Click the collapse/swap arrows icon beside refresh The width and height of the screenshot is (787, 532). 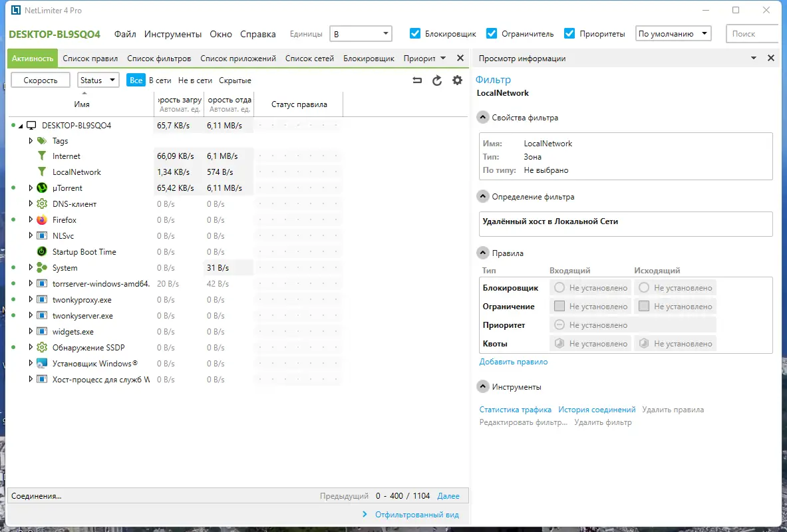click(417, 80)
